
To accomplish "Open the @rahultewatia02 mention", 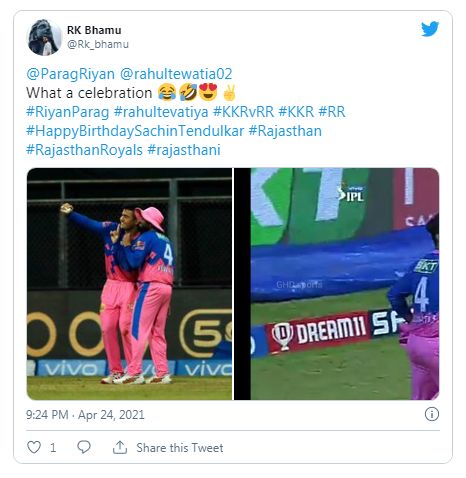I will tap(176, 74).
